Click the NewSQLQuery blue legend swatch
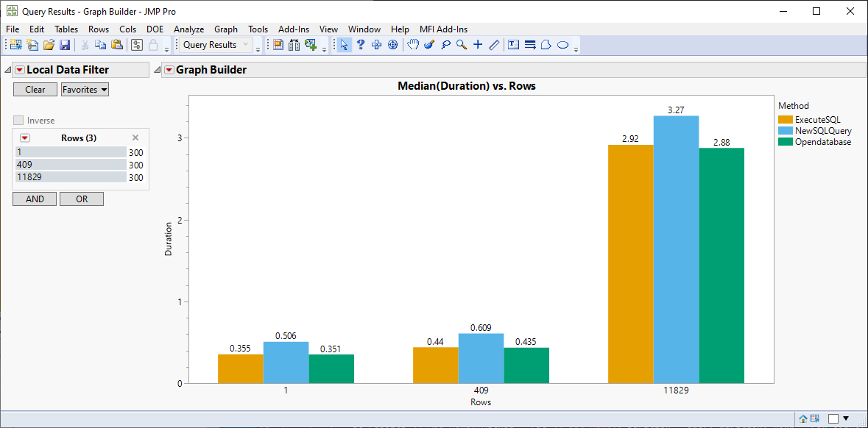868x428 pixels. pos(785,131)
